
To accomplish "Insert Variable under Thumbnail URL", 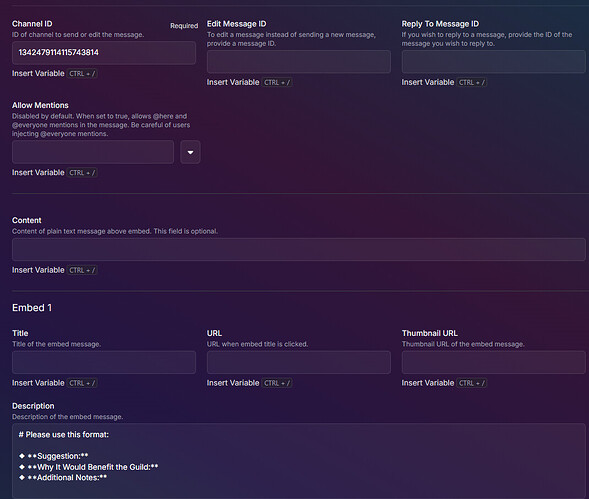I will click(x=427, y=383).
